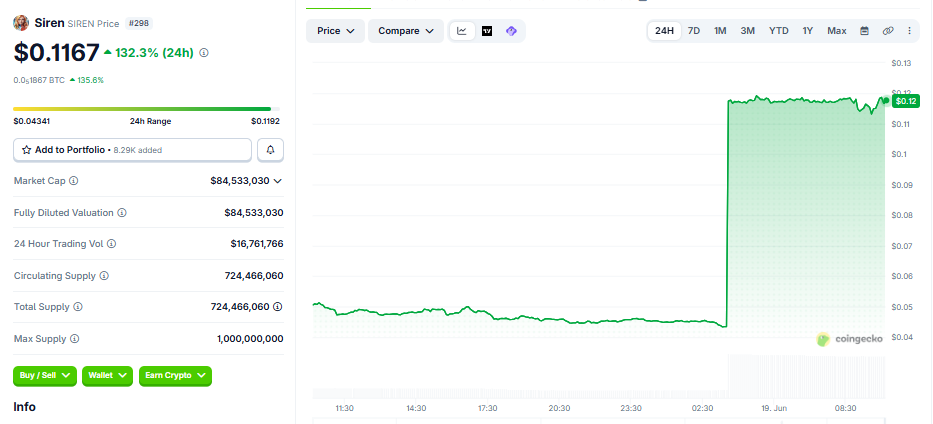Open the Buy / Sell dropdown
Screen dimensions: 933x424
click(x=45, y=376)
